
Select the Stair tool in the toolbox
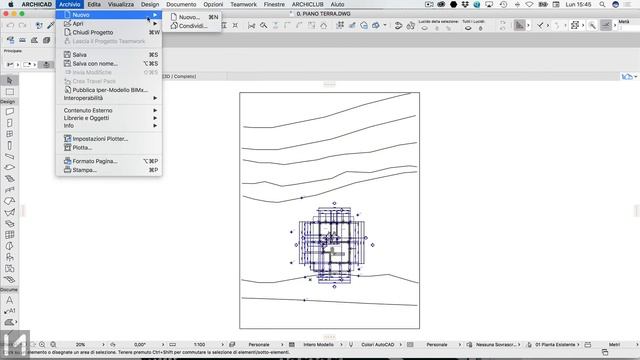(10, 179)
